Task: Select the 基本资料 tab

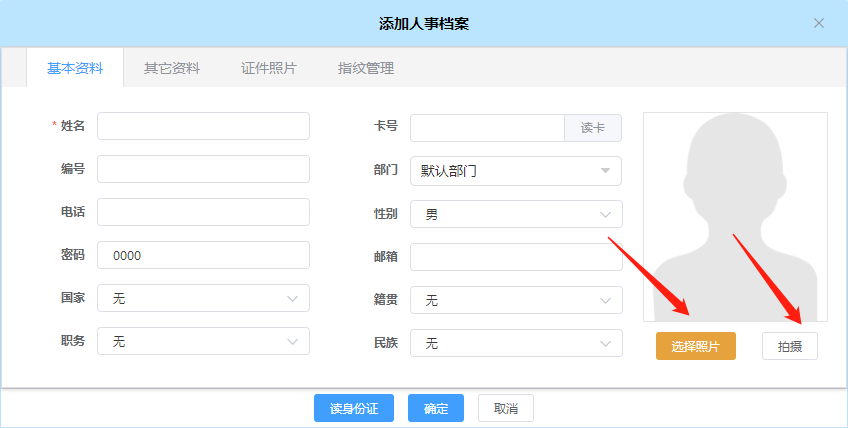Action: click(x=75, y=69)
